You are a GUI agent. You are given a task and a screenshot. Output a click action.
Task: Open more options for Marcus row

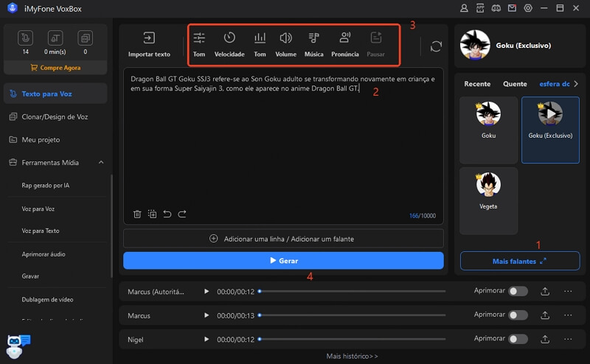click(x=568, y=315)
